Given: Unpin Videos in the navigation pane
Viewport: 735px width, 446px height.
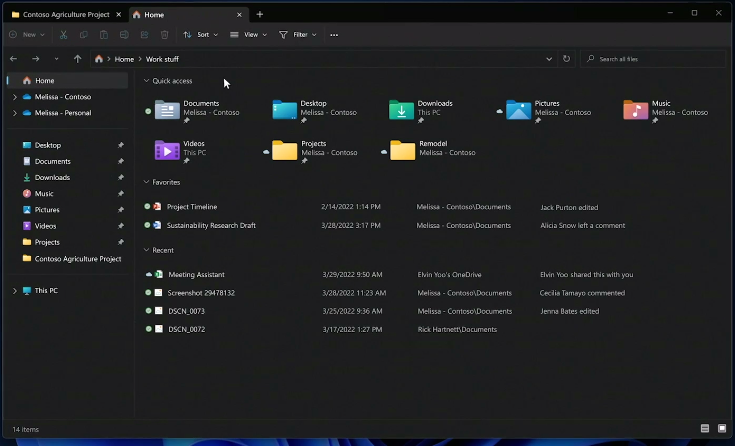Looking at the screenshot, I should (120, 226).
